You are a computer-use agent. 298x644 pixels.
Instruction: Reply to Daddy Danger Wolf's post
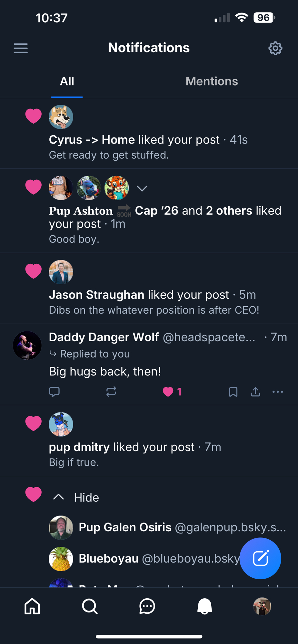tap(54, 392)
